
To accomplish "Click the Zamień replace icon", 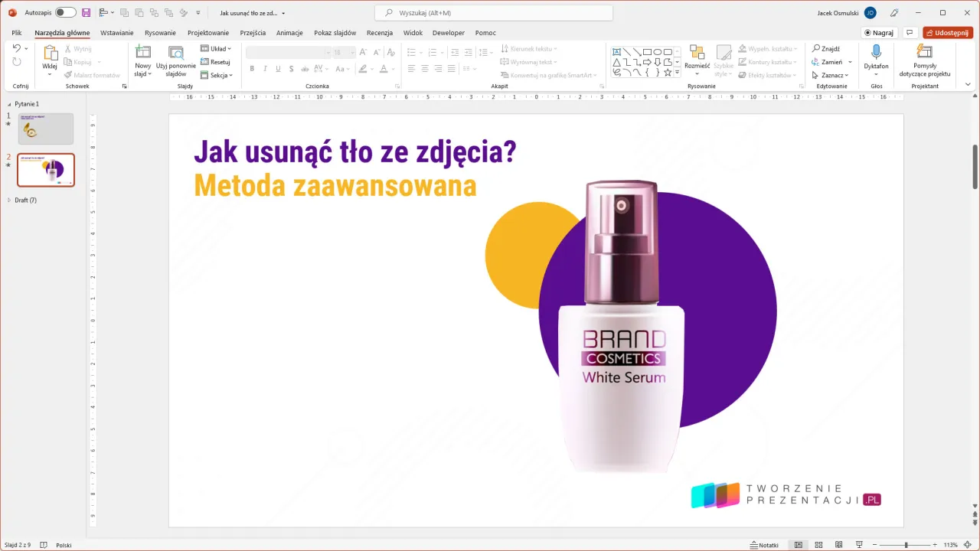I will click(818, 61).
